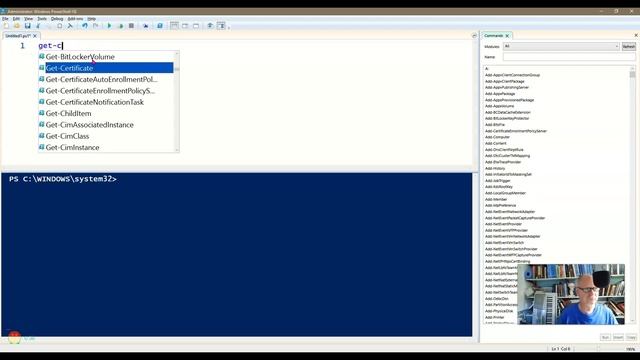Screen dimensions: 640x360
Task: Undo the last edit with Undo arrow
Action: pos(84,26)
